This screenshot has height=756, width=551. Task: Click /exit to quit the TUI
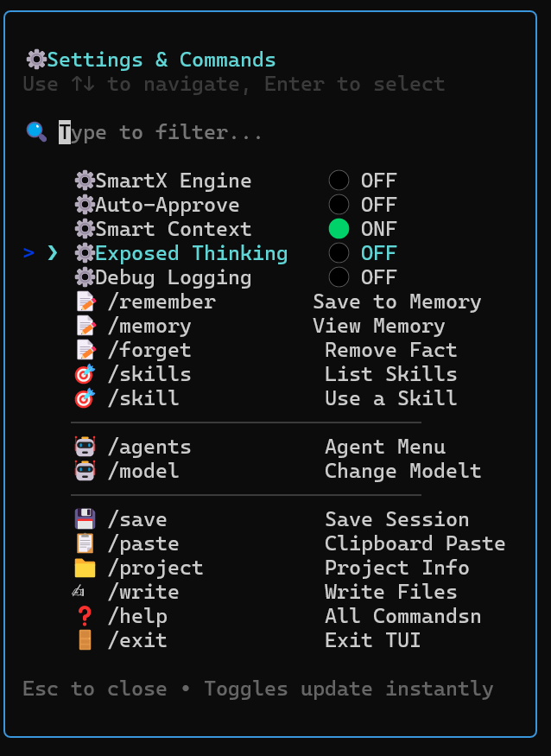(x=138, y=640)
